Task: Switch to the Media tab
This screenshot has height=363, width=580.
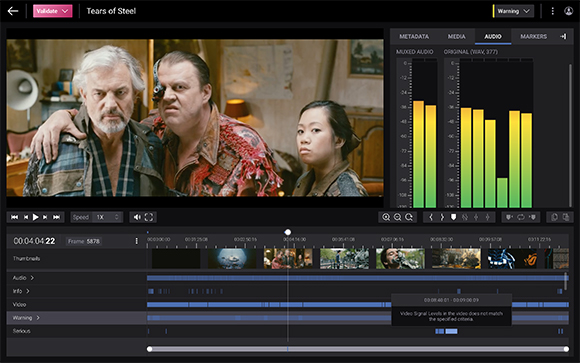Action: (456, 36)
